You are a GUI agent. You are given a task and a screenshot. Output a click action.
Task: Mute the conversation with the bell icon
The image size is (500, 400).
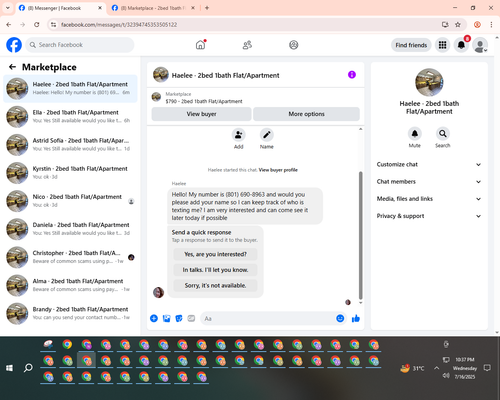pyautogui.click(x=415, y=134)
